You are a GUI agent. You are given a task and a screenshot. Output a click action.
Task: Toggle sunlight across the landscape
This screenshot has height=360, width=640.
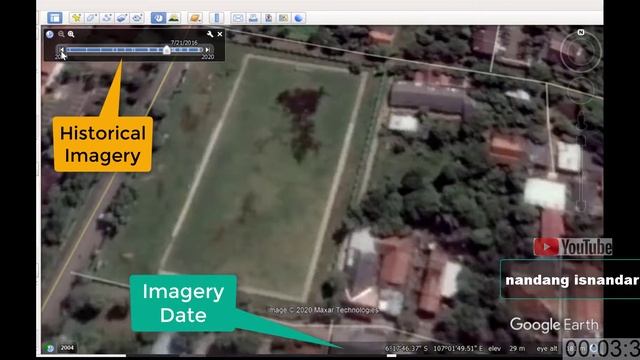click(x=174, y=18)
